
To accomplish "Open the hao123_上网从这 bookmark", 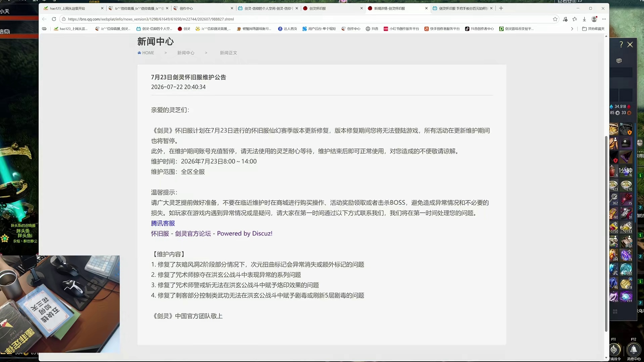I will click(71, 29).
